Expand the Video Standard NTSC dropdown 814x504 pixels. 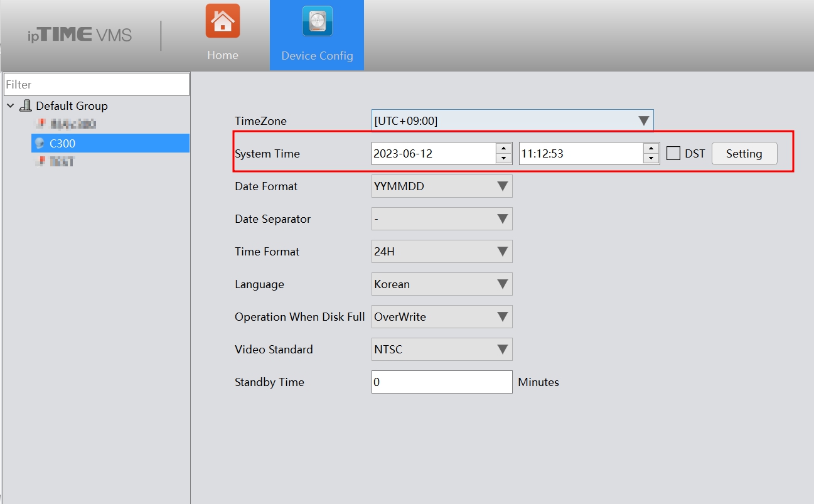point(442,350)
